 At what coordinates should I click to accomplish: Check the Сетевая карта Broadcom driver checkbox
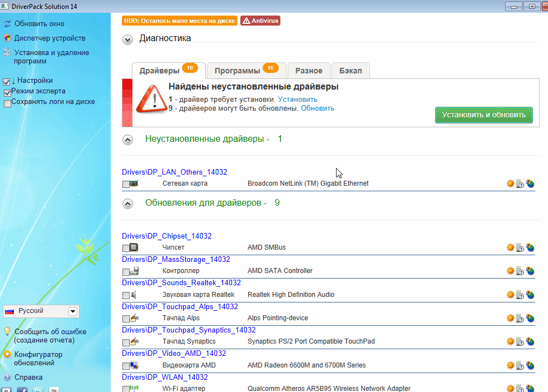[126, 184]
